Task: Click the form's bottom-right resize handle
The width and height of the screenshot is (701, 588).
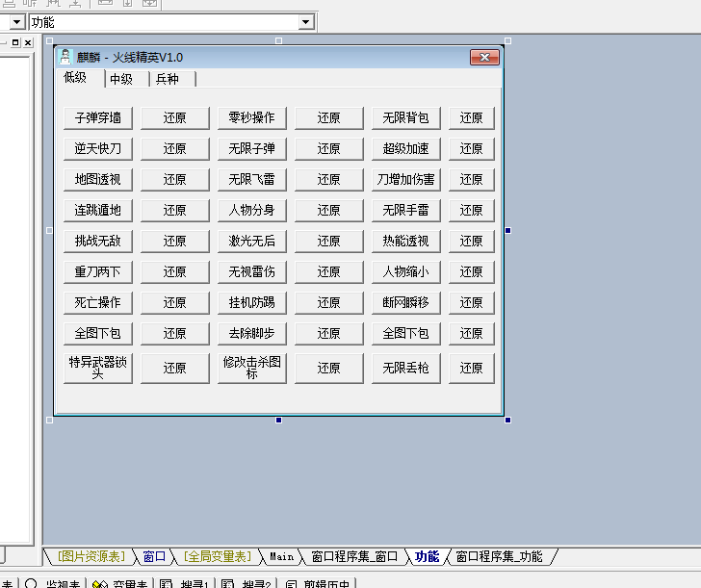Action: tap(507, 420)
